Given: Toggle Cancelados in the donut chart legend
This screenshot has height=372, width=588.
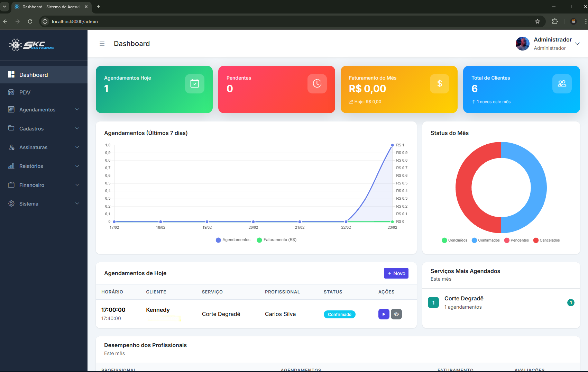Looking at the screenshot, I should click(x=546, y=240).
